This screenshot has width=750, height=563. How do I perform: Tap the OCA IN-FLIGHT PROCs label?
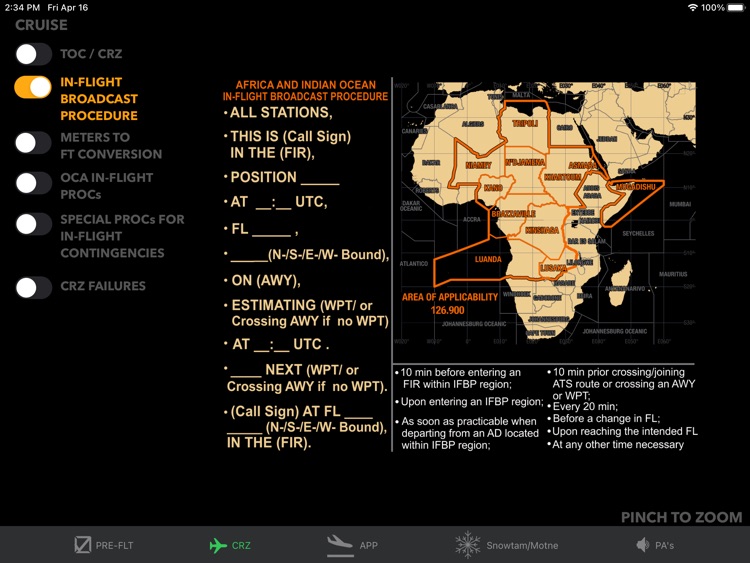tap(107, 186)
